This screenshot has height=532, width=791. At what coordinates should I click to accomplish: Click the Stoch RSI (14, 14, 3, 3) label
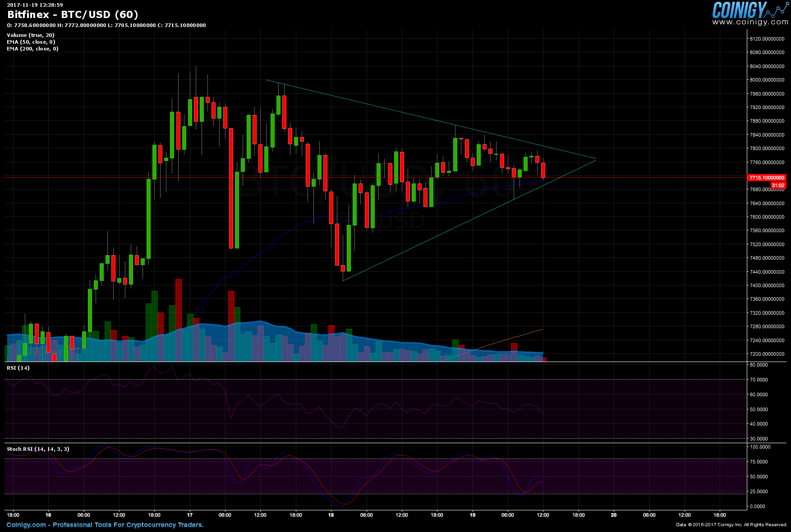click(x=38, y=449)
